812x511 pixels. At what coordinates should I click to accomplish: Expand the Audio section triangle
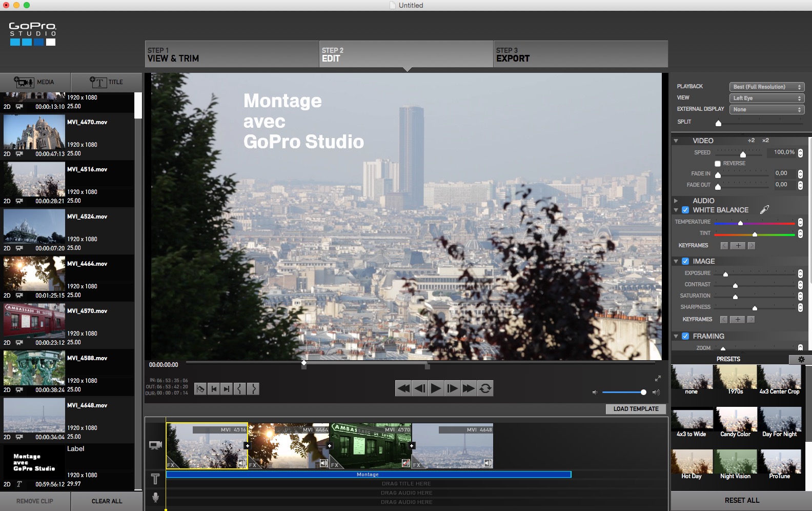coord(676,201)
